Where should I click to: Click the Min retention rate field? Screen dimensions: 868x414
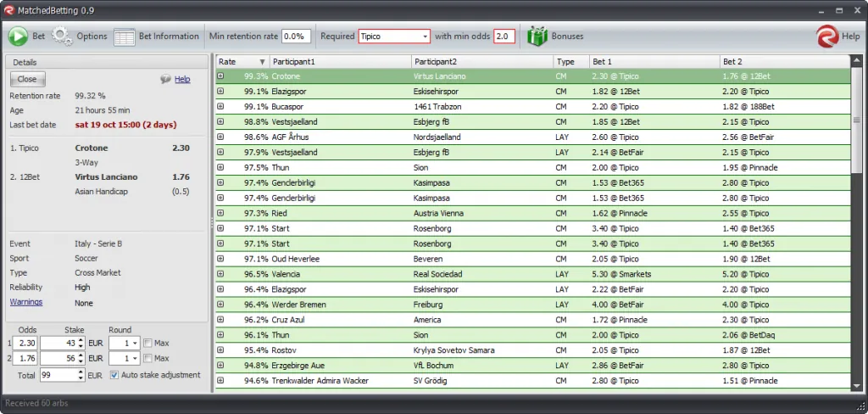point(296,36)
